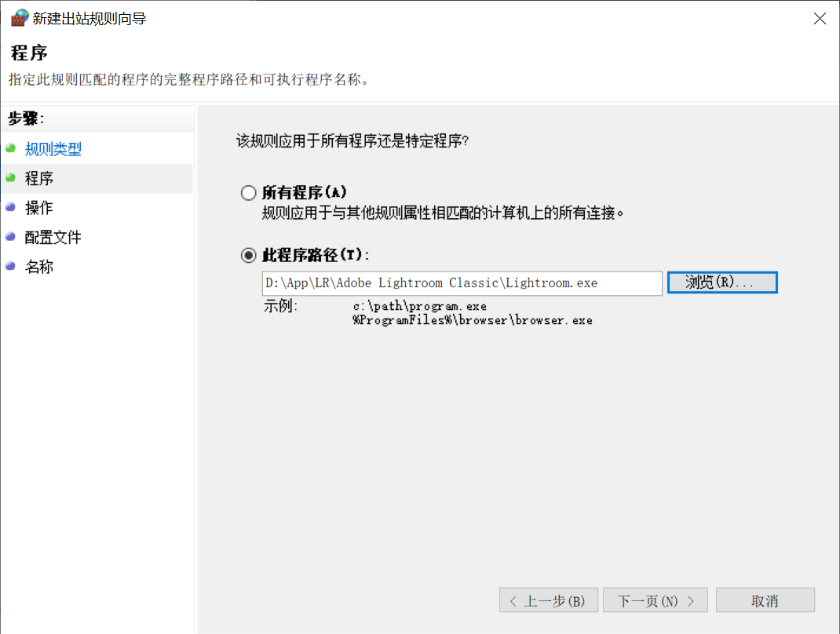This screenshot has width=840, height=634.
Task: Click the 取消 button
Action: [765, 600]
